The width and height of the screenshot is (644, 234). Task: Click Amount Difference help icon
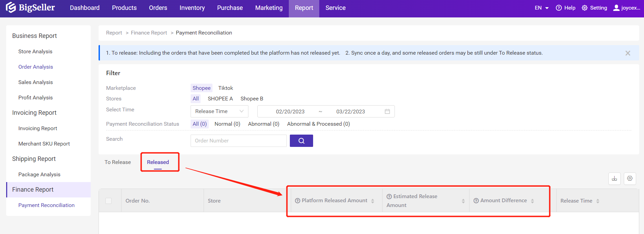(x=476, y=201)
